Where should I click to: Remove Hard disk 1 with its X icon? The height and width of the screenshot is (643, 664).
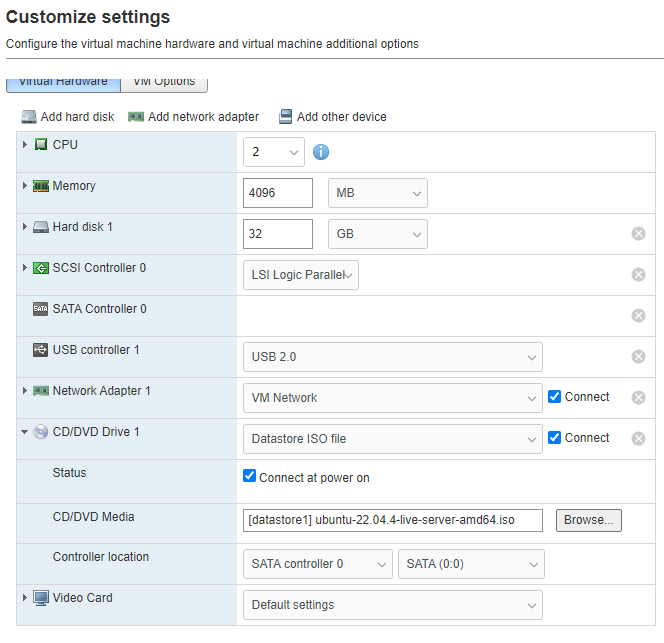click(638, 234)
